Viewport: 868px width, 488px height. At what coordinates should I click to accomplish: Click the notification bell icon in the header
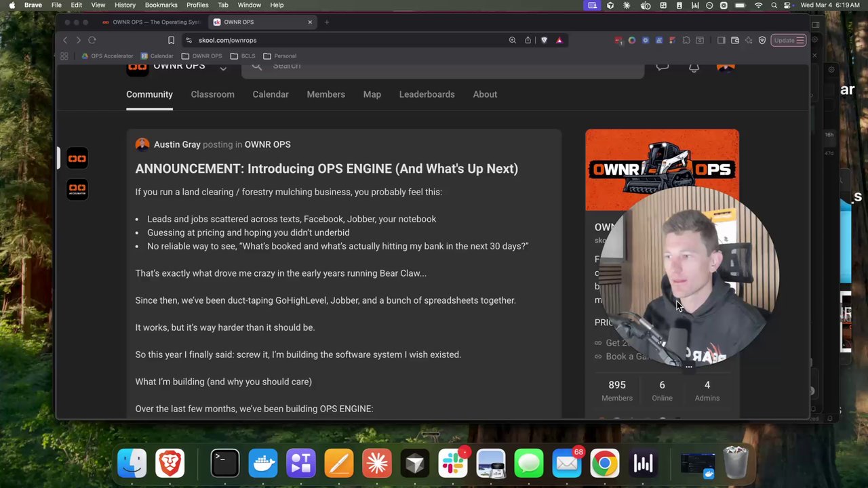[x=694, y=66]
